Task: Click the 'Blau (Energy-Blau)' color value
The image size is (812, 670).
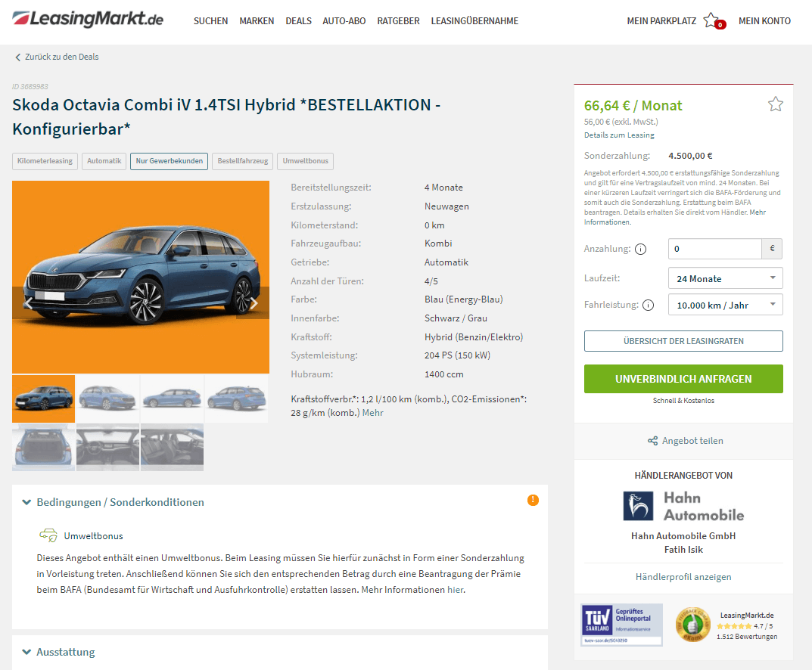Action: [463, 299]
